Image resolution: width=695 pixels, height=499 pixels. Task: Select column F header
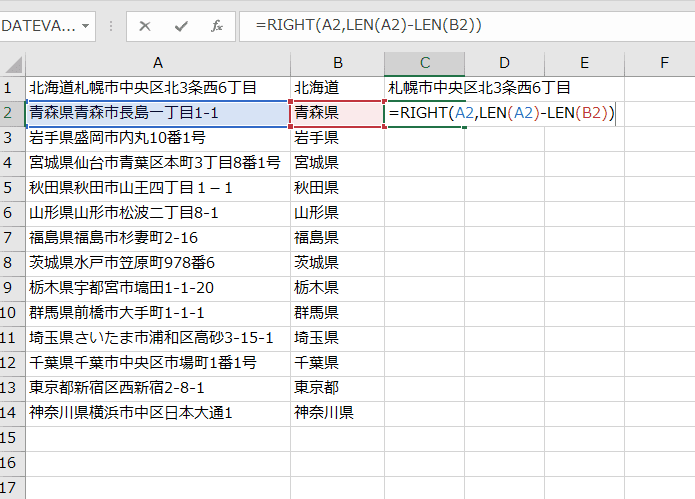(664, 63)
